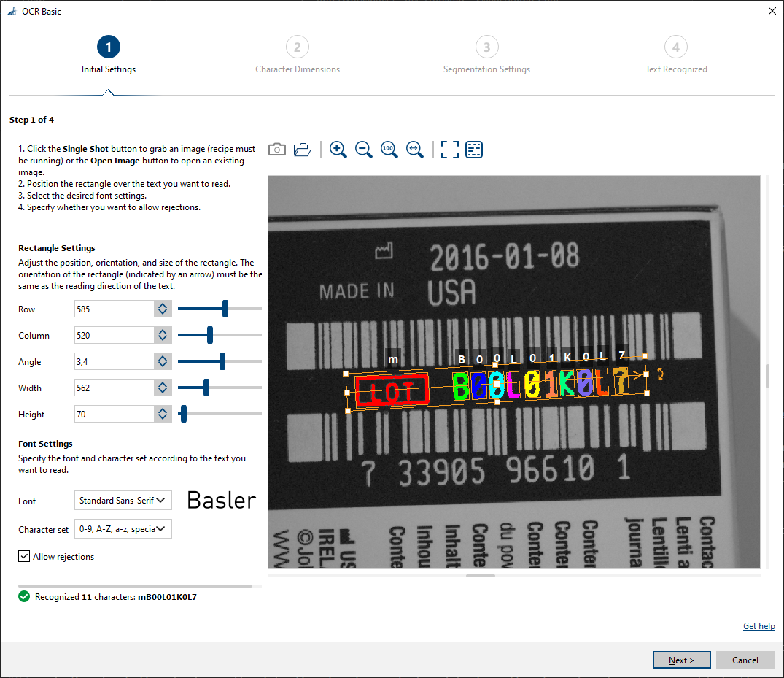
Task: Click the Angle value spinner arrows
Action: (x=163, y=361)
